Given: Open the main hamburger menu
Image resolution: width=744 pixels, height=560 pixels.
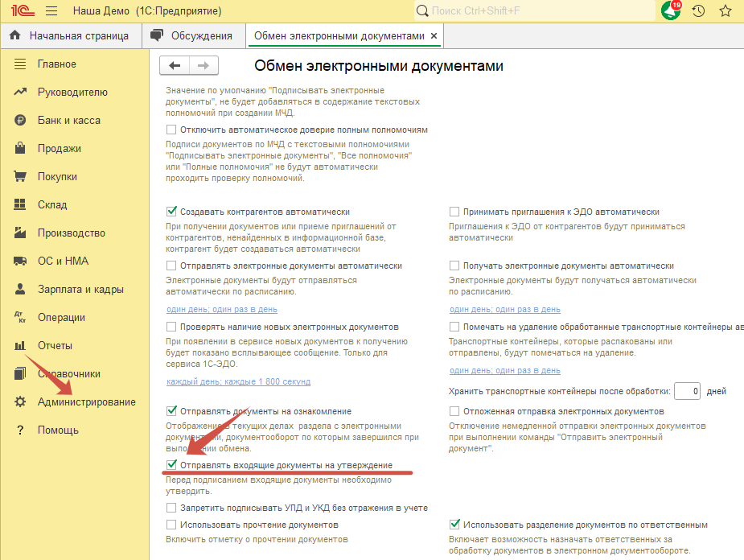Looking at the screenshot, I should (51, 11).
